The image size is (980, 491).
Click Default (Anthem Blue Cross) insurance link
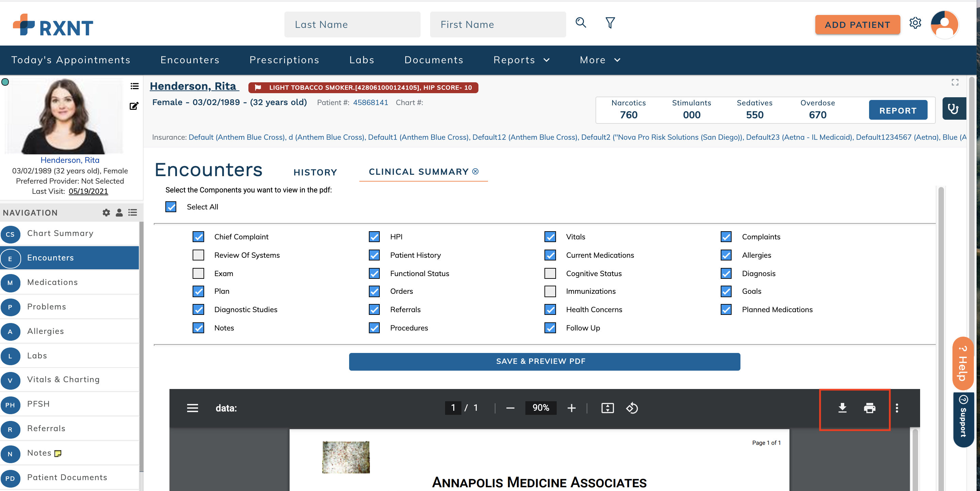236,137
